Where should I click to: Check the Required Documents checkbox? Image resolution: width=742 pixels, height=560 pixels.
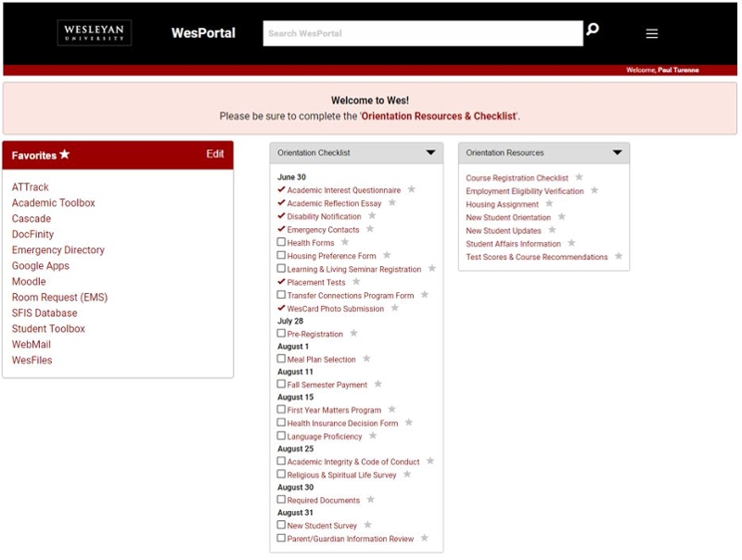(281, 500)
